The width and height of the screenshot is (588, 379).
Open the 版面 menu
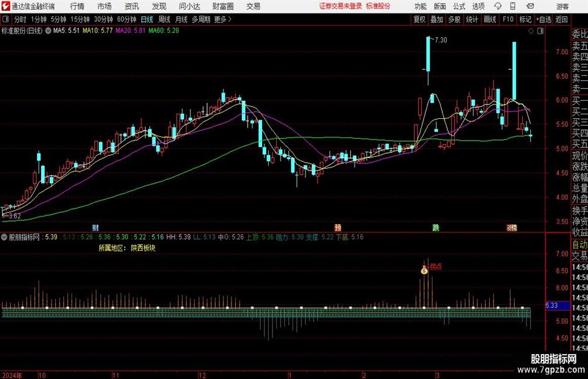(x=440, y=6)
